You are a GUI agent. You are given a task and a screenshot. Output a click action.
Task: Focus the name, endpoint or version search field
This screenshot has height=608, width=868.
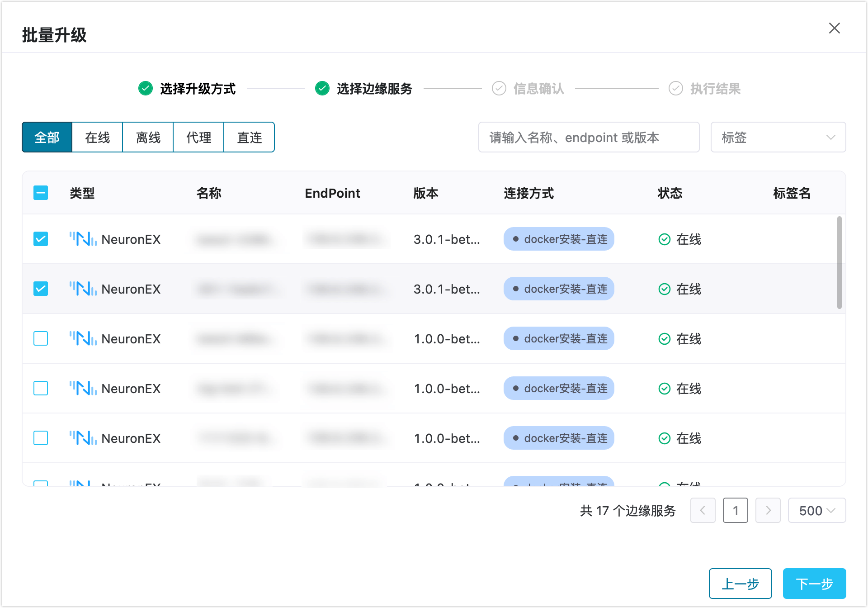pyautogui.click(x=589, y=137)
